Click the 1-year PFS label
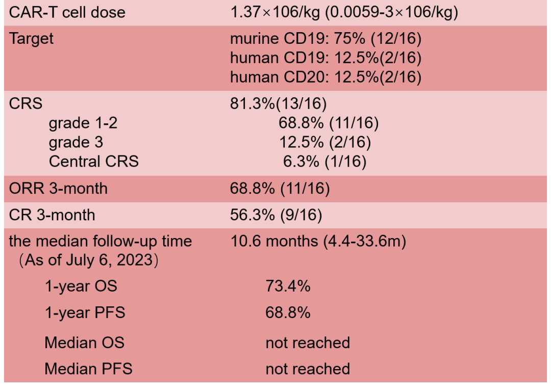 click(85, 312)
